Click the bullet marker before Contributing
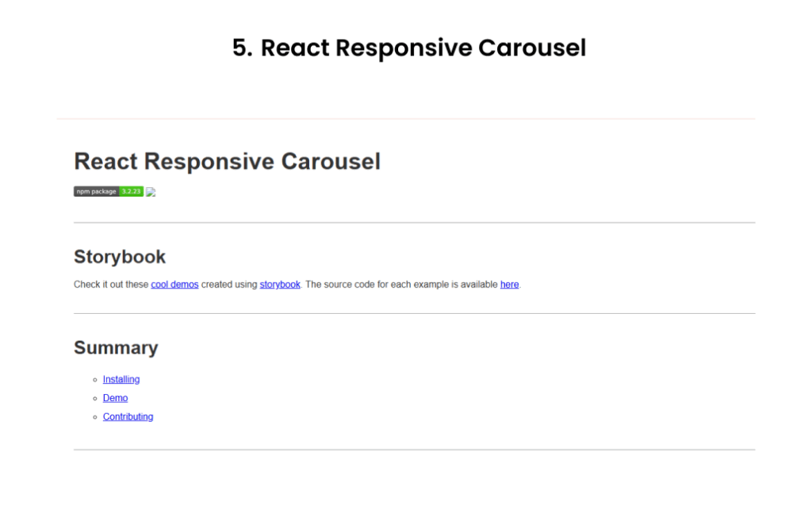This screenshot has width=812, height=505. [95, 417]
